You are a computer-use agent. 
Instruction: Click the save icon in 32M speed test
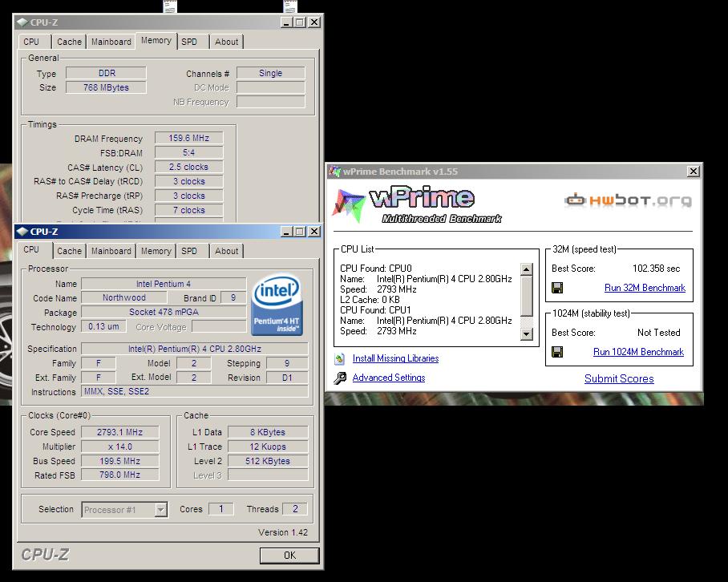(557, 288)
